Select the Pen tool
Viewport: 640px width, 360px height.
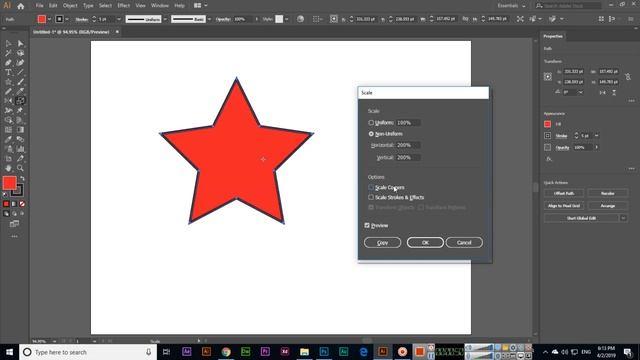pos(8,63)
